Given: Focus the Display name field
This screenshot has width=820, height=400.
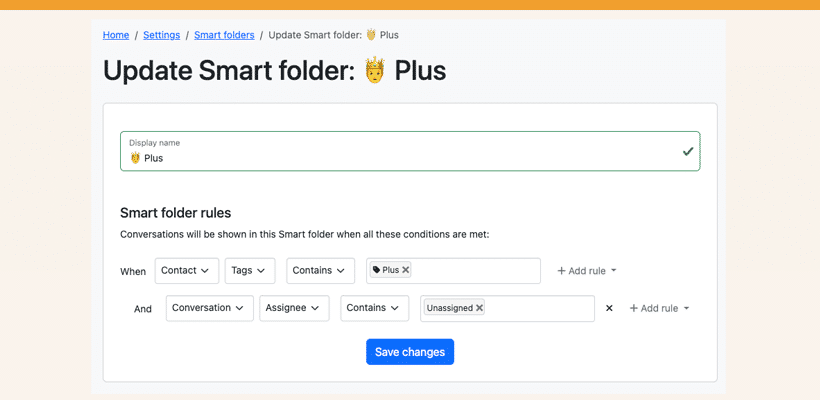Looking at the screenshot, I should 410,151.
